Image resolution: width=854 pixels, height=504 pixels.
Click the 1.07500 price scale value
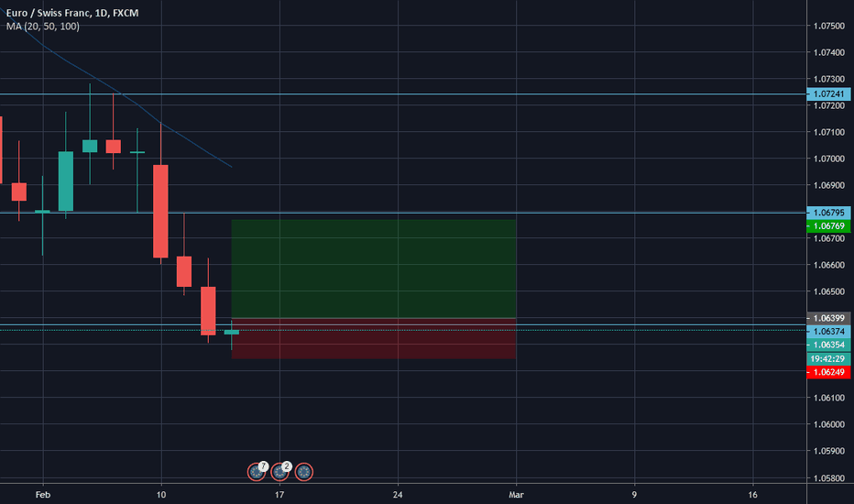829,27
